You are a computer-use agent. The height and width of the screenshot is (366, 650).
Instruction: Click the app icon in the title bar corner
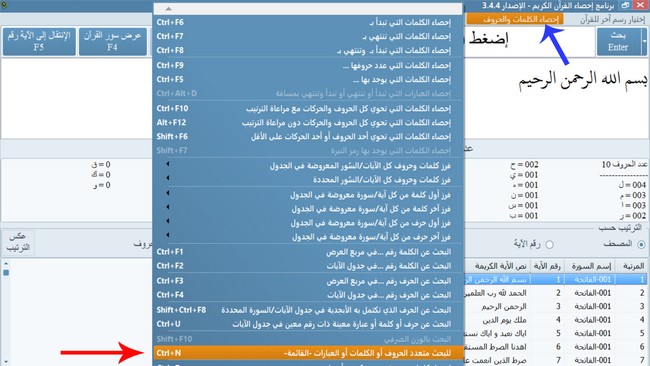pos(5,5)
